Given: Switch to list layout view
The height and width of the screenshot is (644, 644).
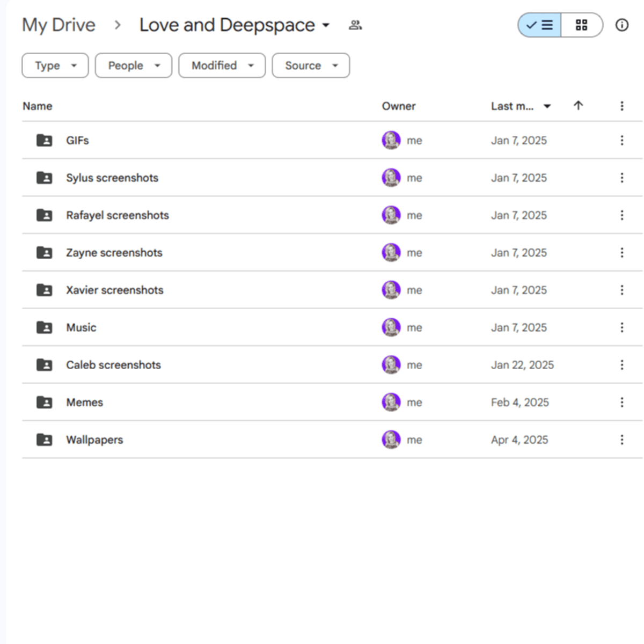Looking at the screenshot, I should click(x=539, y=25).
